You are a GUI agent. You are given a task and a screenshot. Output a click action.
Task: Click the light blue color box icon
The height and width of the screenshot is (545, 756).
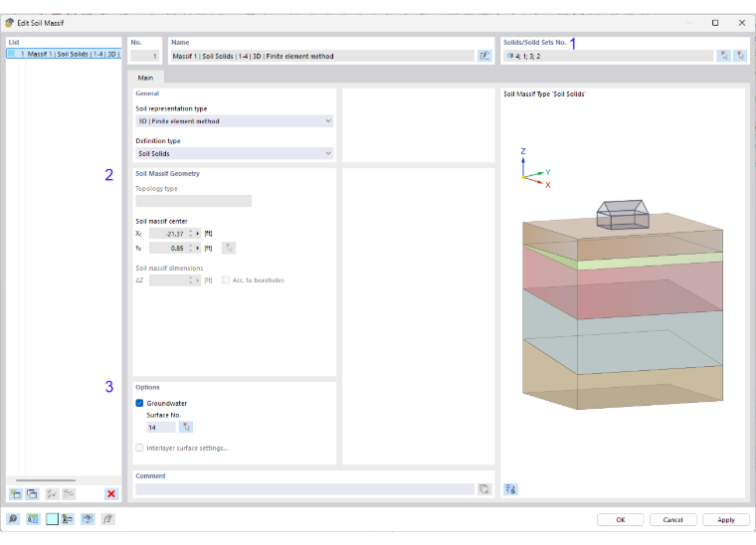[x=52, y=519]
